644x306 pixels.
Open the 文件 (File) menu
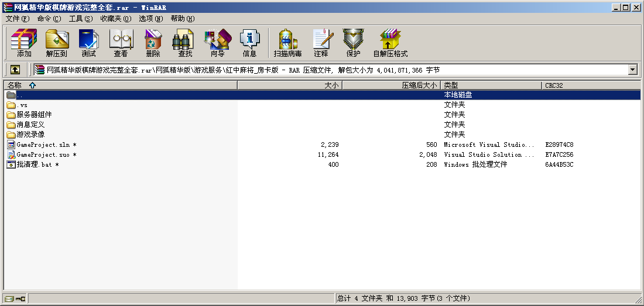coord(17,19)
